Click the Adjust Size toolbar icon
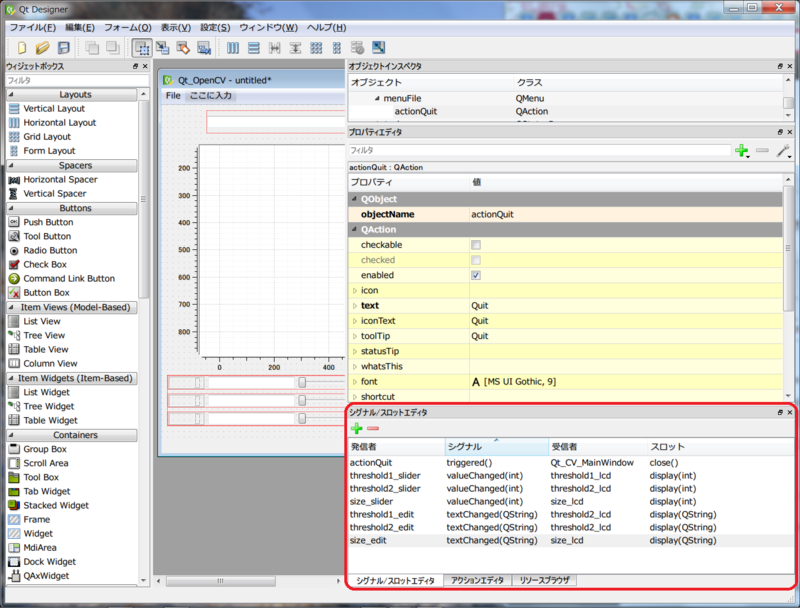The height and width of the screenshot is (608, 800). [379, 48]
